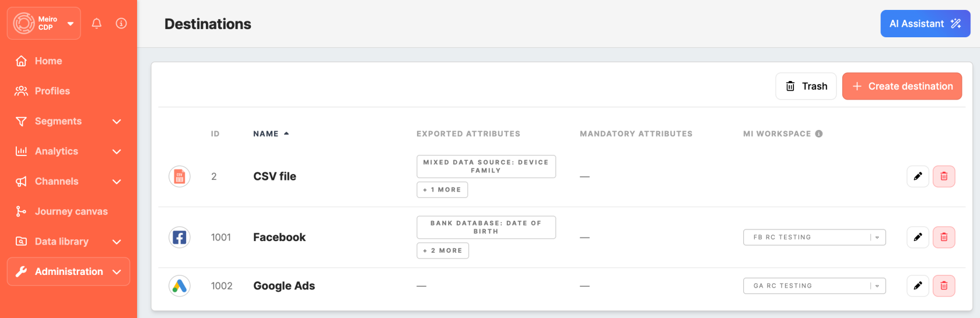Open the Trash button
This screenshot has width=980, height=318.
click(x=806, y=86)
